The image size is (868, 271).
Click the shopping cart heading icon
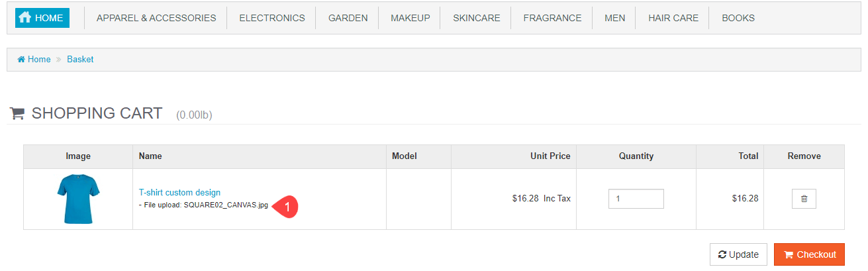pos(18,113)
